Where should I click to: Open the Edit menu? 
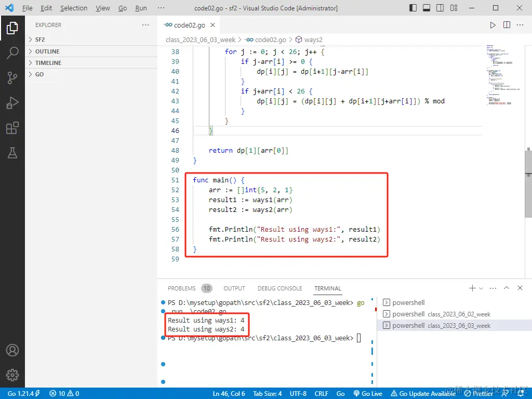[46, 8]
